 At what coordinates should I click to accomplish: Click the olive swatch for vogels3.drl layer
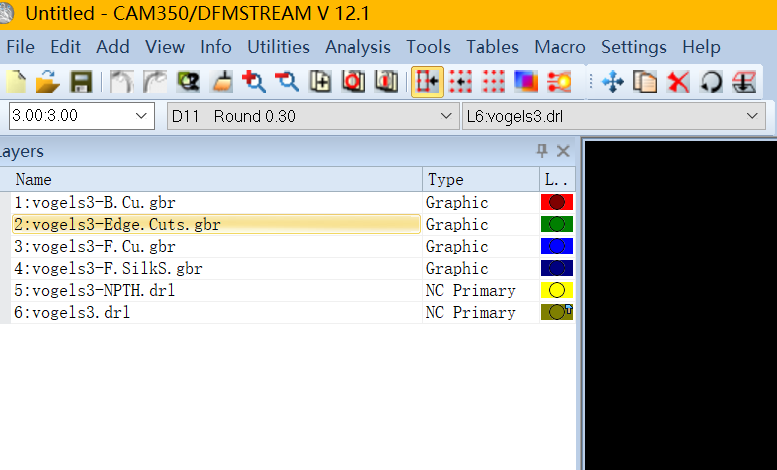pos(557,312)
